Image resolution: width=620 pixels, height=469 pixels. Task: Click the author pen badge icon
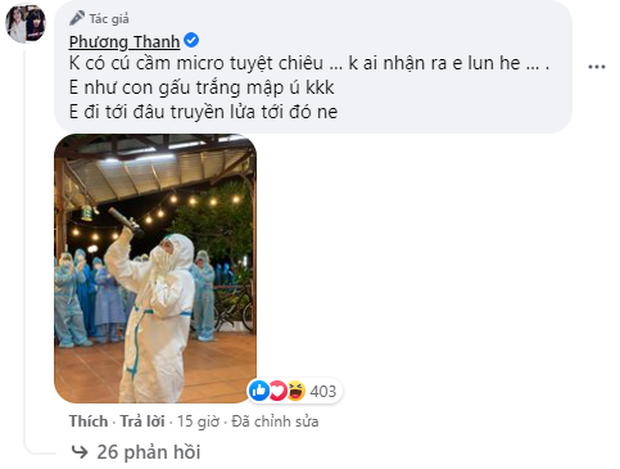tap(77, 18)
